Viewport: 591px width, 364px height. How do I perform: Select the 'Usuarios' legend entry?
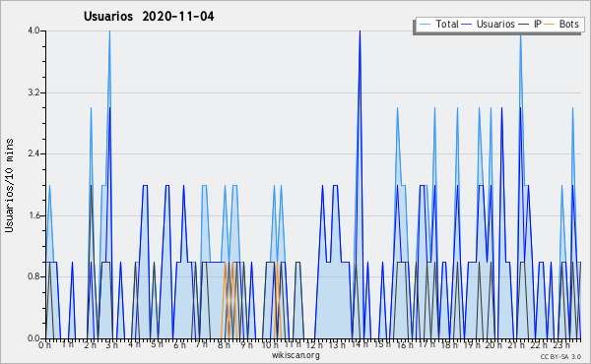tap(489, 24)
